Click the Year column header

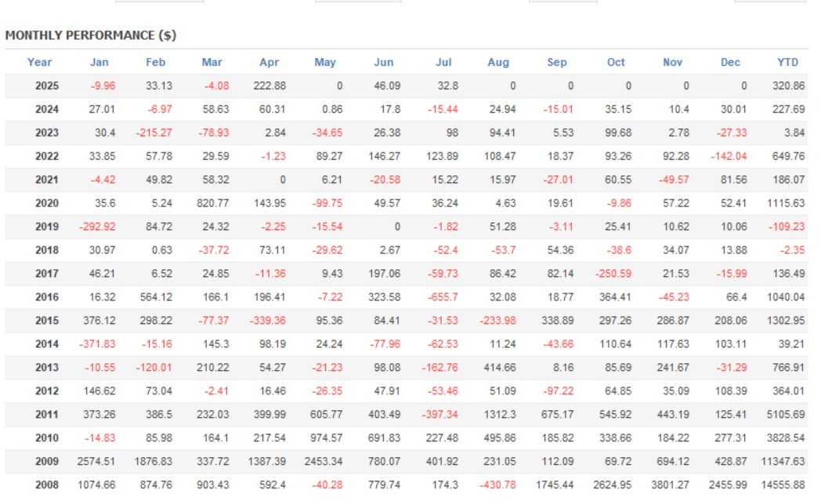pyautogui.click(x=39, y=63)
